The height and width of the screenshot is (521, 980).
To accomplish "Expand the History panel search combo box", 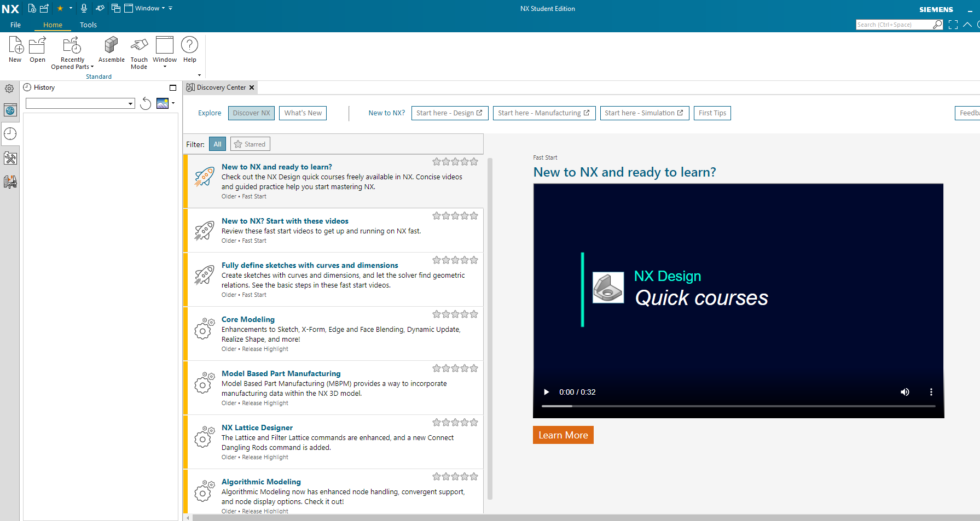I will tap(130, 103).
